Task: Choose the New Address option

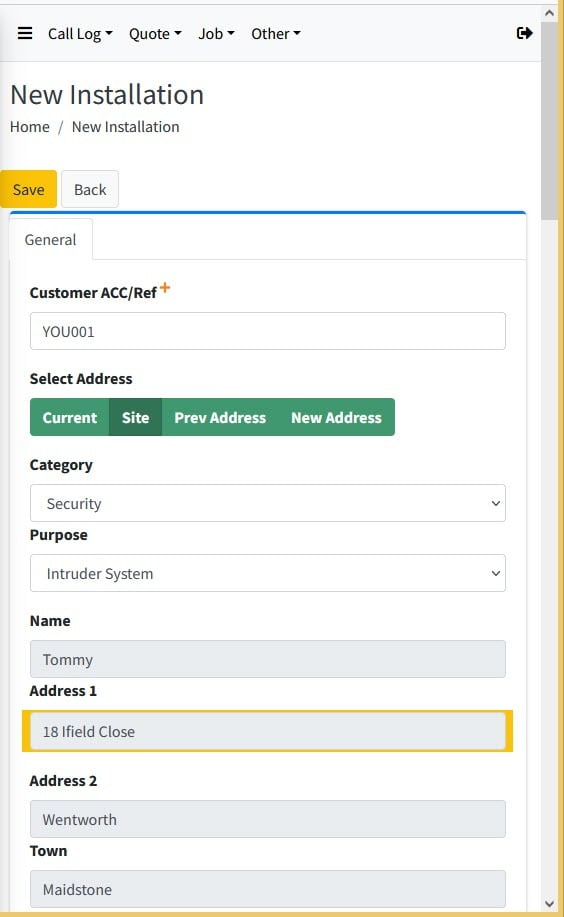Action: pos(336,418)
